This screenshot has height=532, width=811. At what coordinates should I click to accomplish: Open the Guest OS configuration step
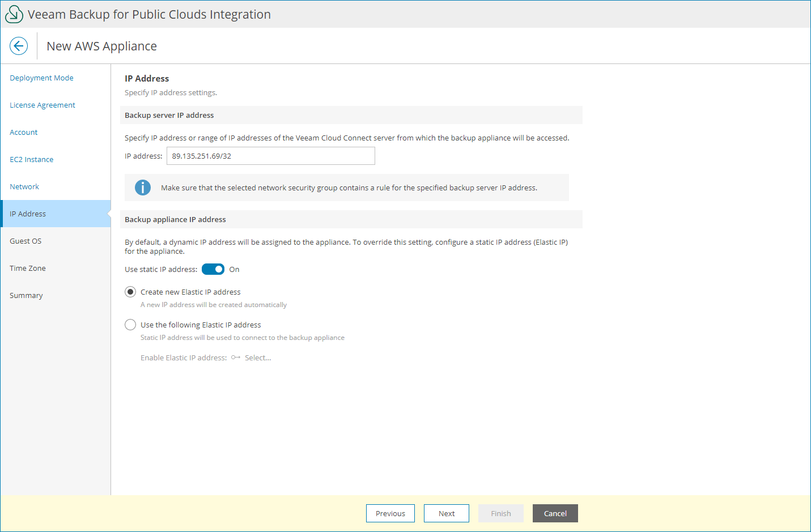[x=26, y=241]
